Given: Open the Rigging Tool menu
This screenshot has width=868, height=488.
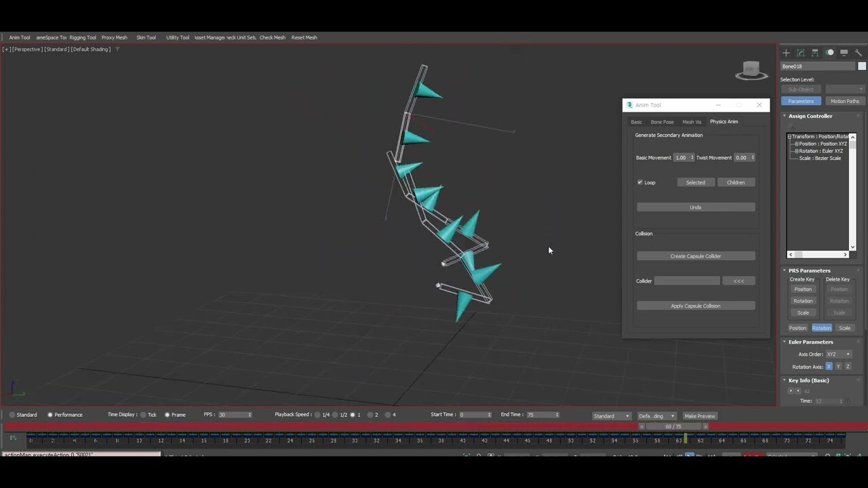Looking at the screenshot, I should [82, 37].
